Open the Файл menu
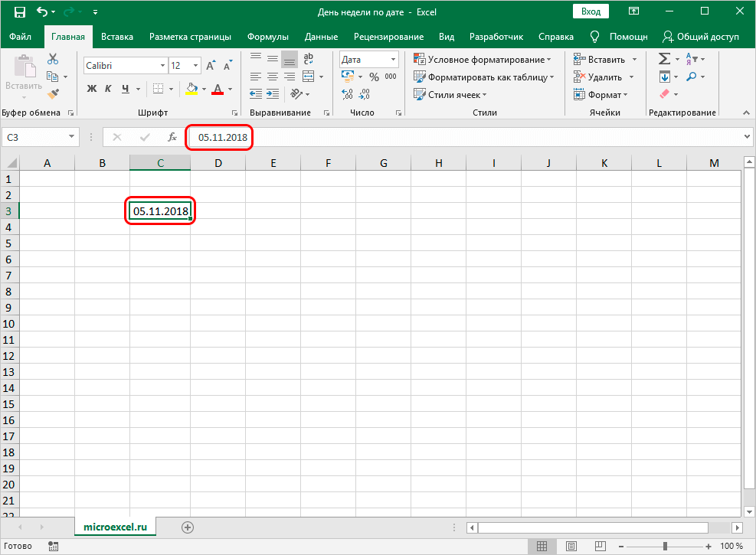This screenshot has height=555, width=756. (21, 37)
